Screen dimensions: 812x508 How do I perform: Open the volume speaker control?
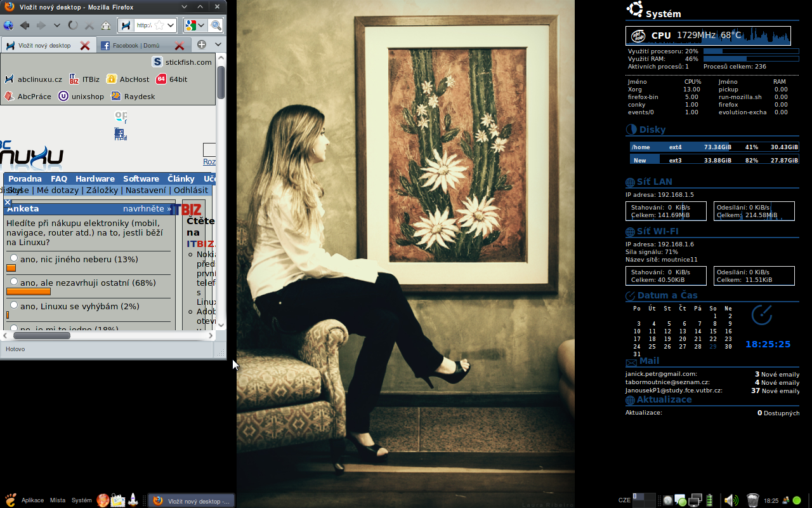730,500
